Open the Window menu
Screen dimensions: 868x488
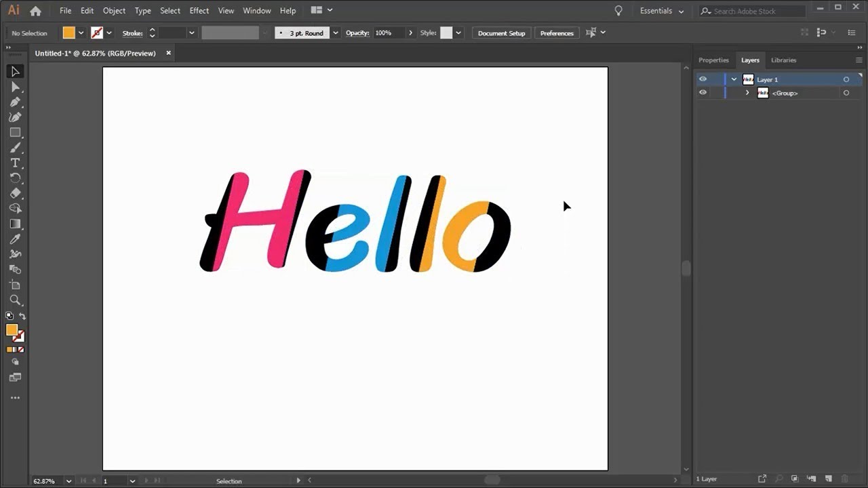point(257,11)
